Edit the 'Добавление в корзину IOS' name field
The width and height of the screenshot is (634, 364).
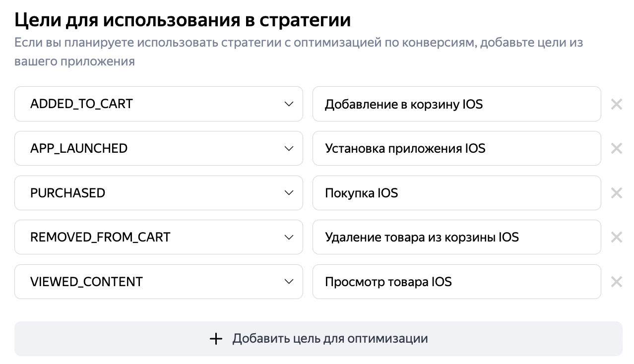(x=456, y=104)
